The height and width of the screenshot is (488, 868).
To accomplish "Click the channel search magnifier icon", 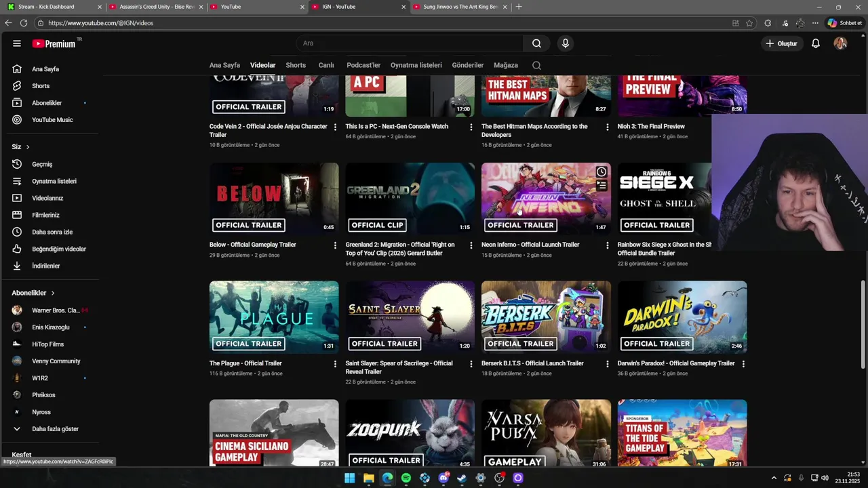I will pos(536,65).
